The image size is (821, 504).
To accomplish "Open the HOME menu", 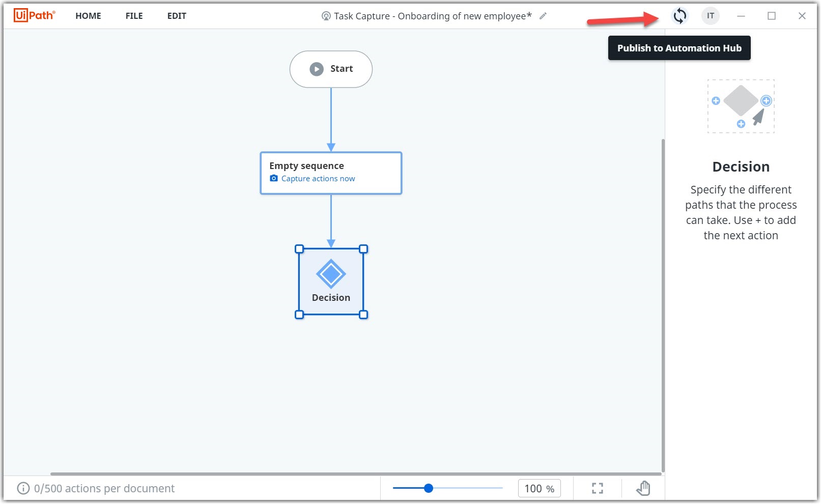I will click(88, 16).
